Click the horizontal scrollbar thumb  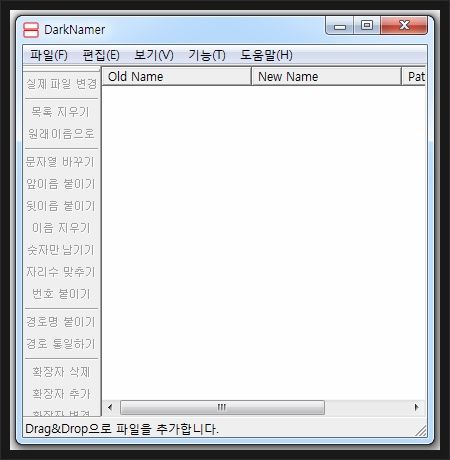click(x=222, y=407)
